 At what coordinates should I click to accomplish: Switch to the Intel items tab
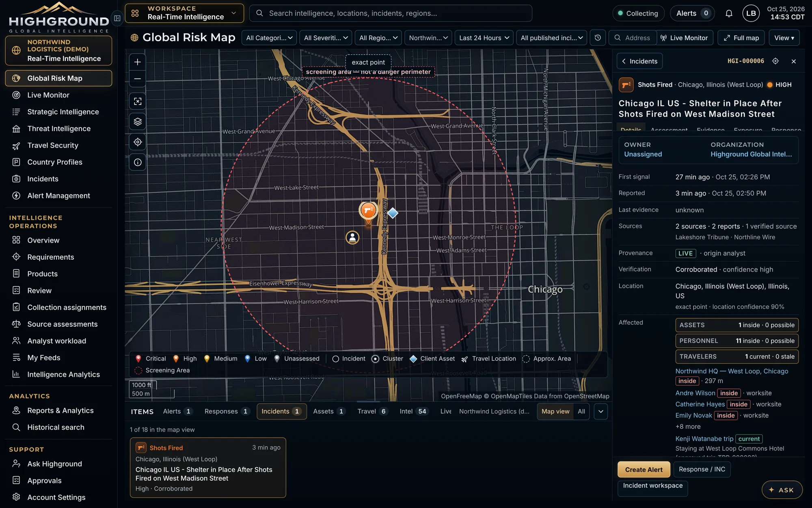click(413, 411)
